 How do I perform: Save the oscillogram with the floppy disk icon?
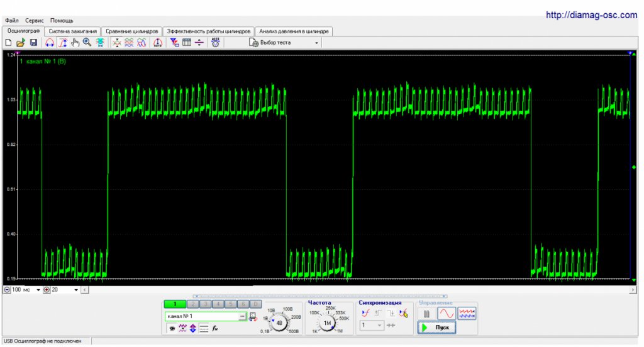33,43
